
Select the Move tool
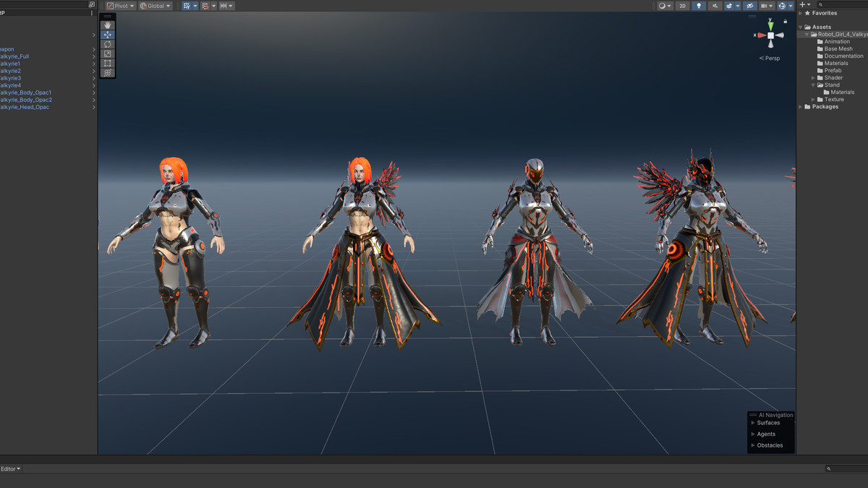108,35
